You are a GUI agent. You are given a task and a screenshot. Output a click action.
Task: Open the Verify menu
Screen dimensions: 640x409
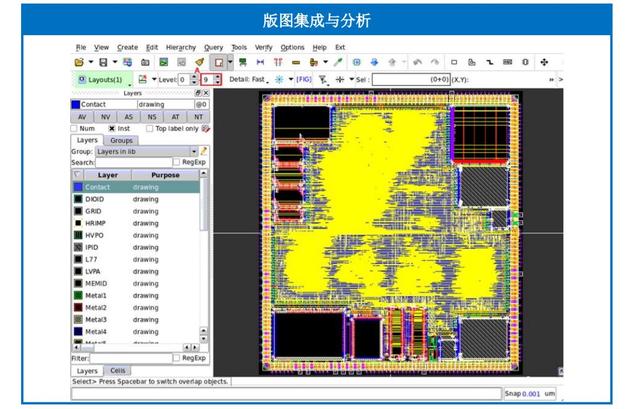[x=263, y=47]
